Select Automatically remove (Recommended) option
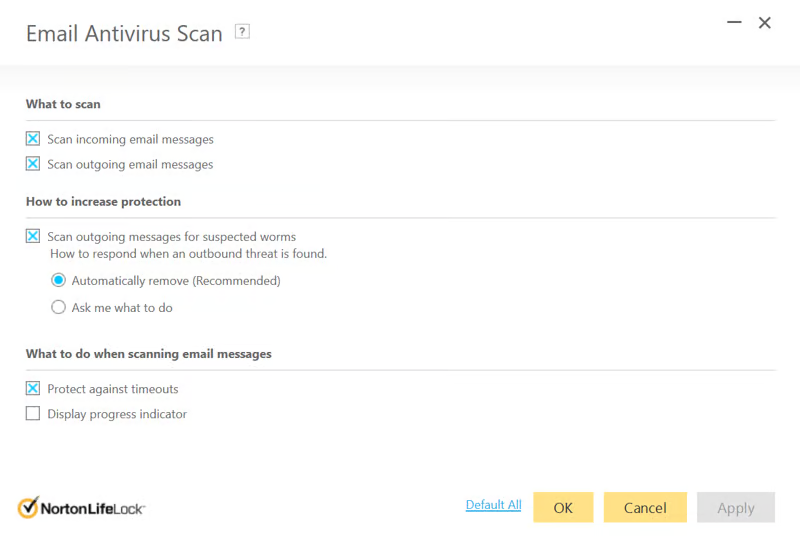The image size is (800, 536). click(59, 281)
